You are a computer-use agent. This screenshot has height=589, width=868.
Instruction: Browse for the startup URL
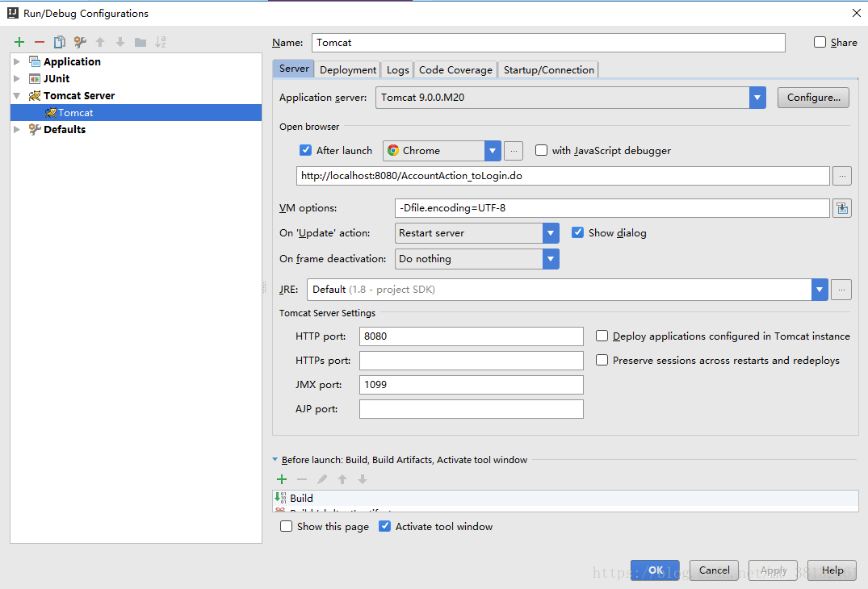(x=841, y=175)
